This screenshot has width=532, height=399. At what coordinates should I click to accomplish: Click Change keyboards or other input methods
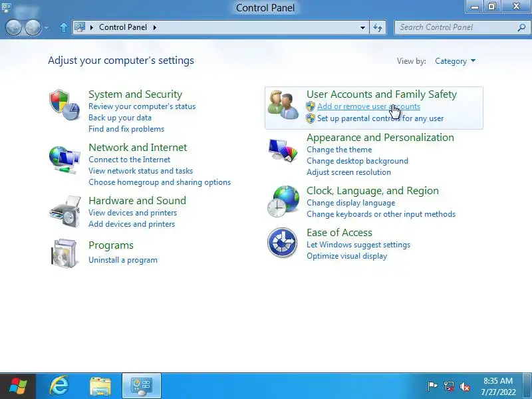click(x=381, y=214)
